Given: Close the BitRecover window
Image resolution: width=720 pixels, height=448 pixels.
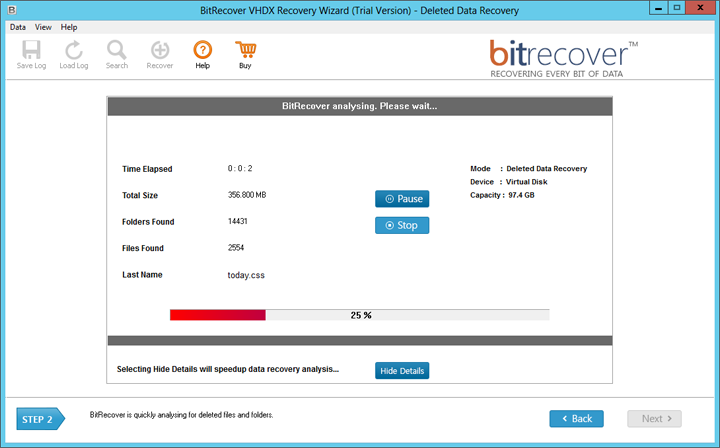Looking at the screenshot, I should (x=701, y=8).
